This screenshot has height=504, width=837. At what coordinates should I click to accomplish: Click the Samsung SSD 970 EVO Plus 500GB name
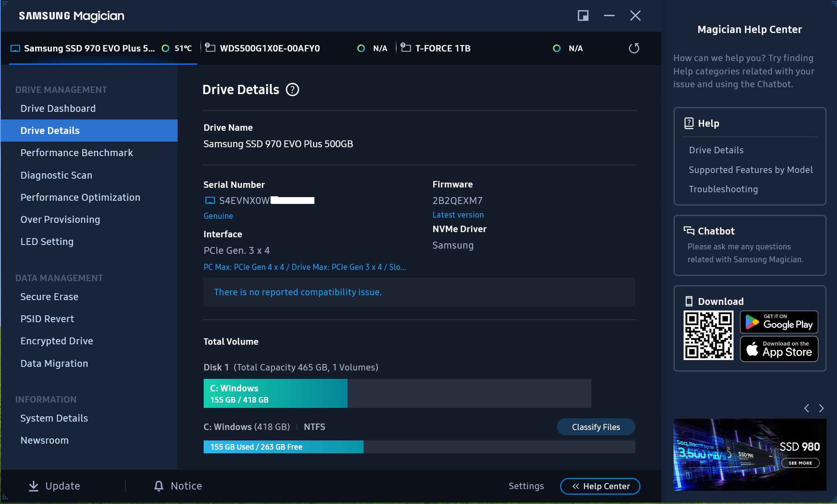click(278, 144)
